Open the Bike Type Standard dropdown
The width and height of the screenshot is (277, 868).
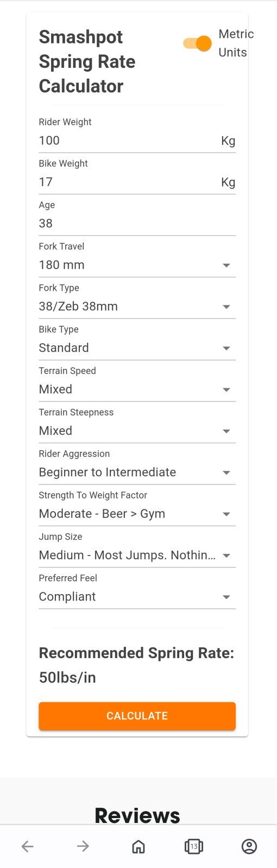coord(137,348)
